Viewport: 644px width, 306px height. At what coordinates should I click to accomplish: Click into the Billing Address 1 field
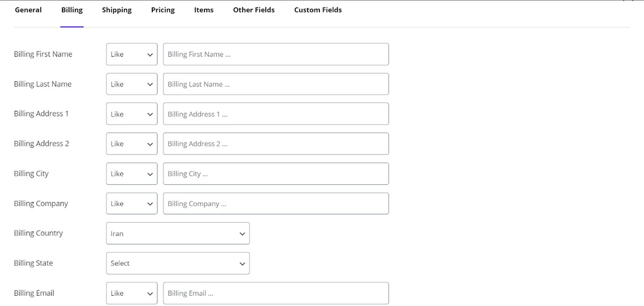(x=276, y=114)
